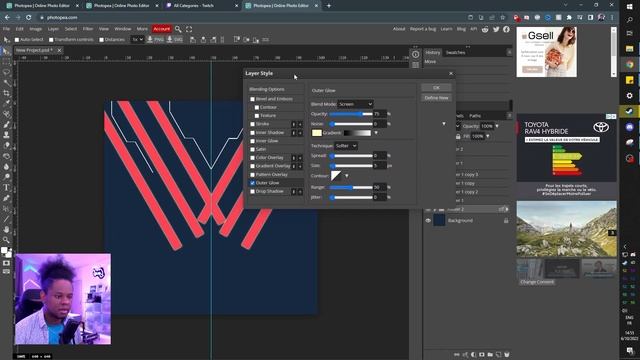The height and width of the screenshot is (360, 640).
Task: Select the Crop tool
Action: point(6,93)
